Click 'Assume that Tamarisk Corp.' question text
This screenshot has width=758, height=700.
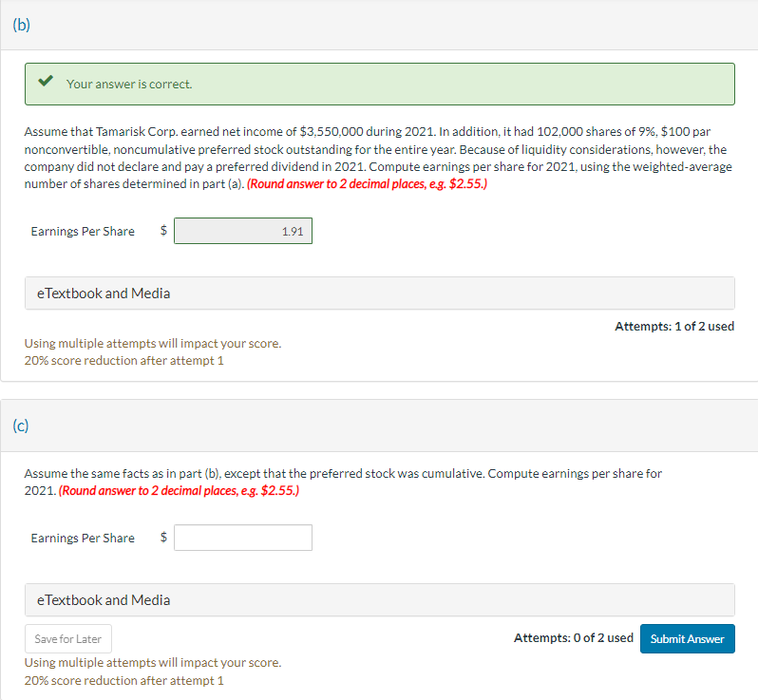(378, 158)
